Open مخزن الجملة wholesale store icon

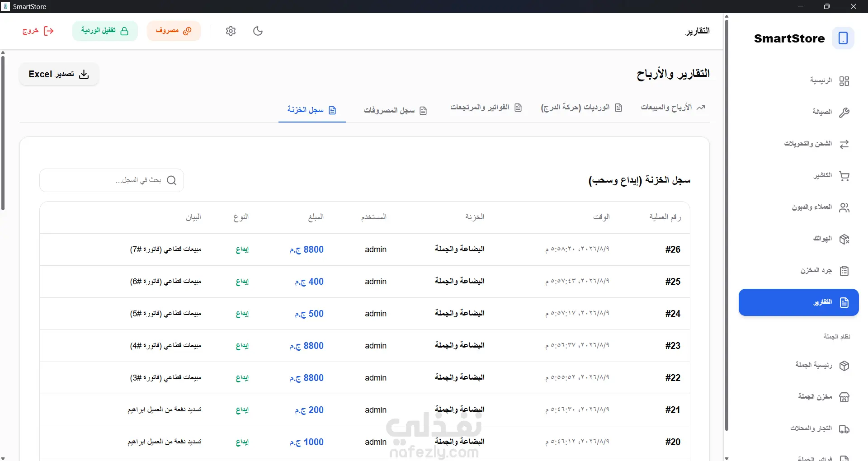point(844,397)
